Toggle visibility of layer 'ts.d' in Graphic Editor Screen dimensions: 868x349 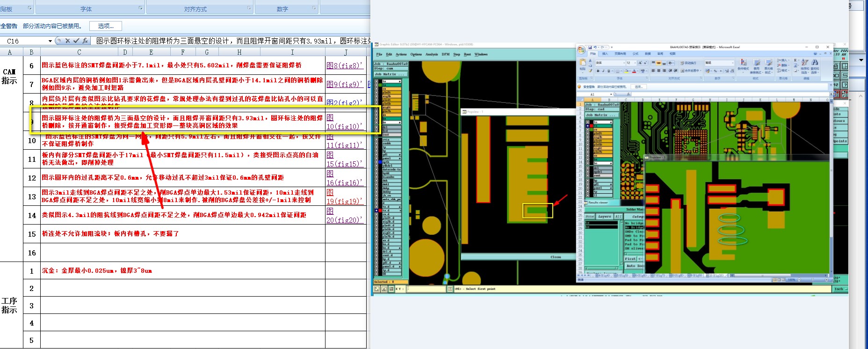point(376,210)
